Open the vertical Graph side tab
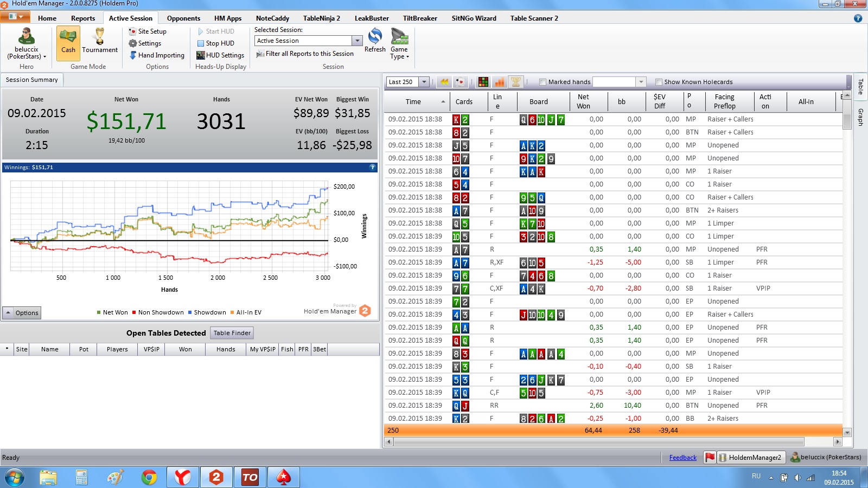868x488 pixels. tap(860, 117)
